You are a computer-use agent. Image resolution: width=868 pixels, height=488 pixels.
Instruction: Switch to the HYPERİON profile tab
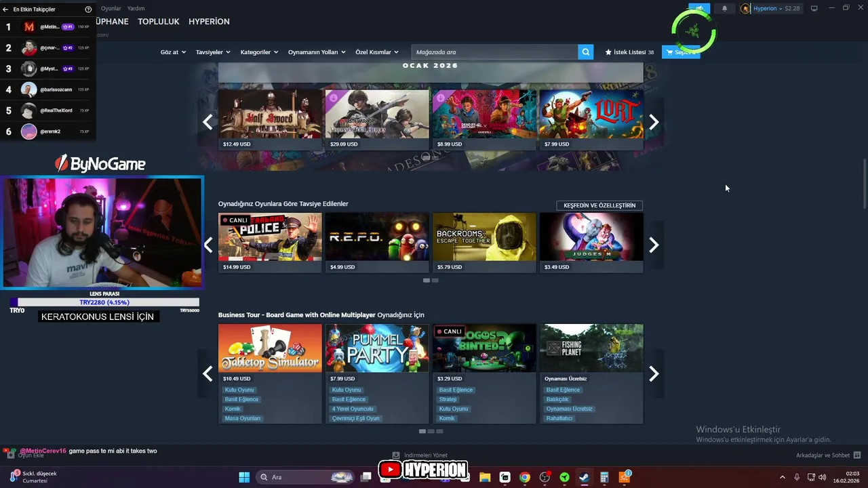coord(209,22)
